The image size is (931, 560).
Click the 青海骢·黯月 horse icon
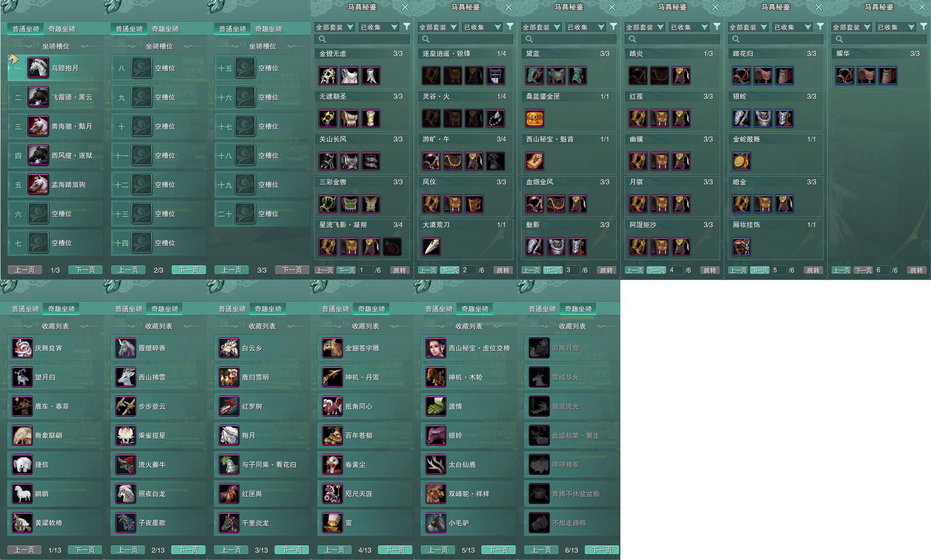click(38, 126)
